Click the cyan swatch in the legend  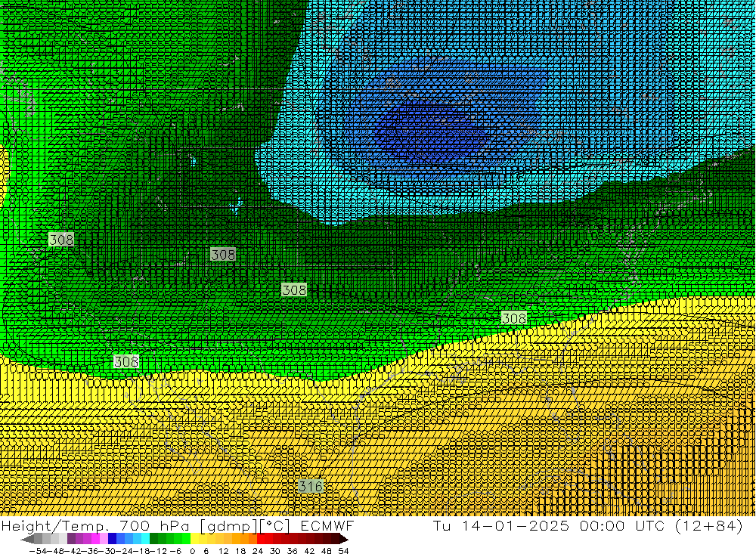(145, 540)
